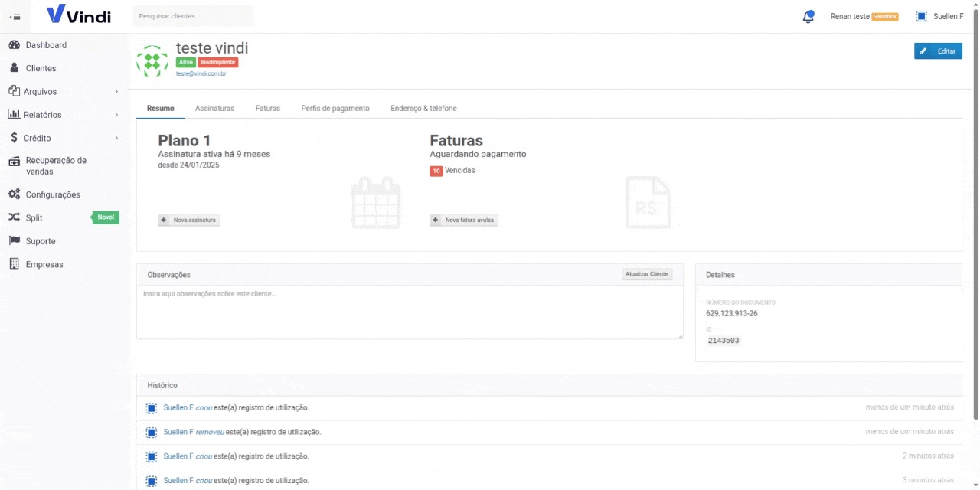Open the Perfis de pagamento tab
980x490 pixels.
tap(335, 109)
